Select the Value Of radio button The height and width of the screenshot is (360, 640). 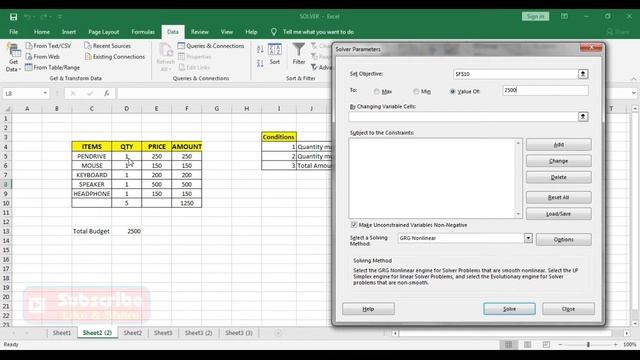[x=452, y=91]
